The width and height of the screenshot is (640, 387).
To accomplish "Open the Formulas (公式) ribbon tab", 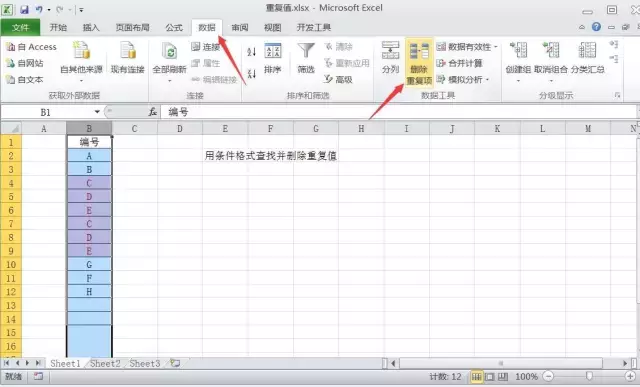I will [x=174, y=27].
